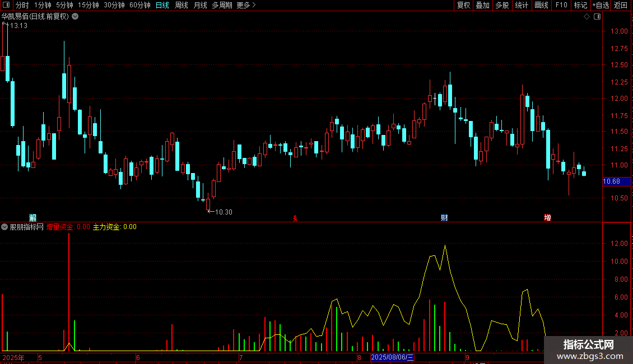Click the diamond icon above the price axis
Viewport: 633px width, 364px height.
pyautogui.click(x=587, y=17)
